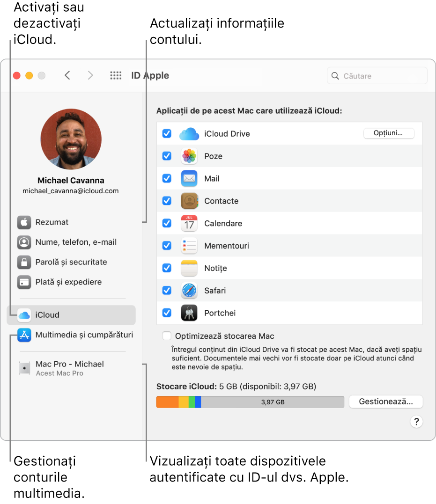Uncheck the Poze checkbox
Viewport: 436px width, 504px height.
(167, 156)
